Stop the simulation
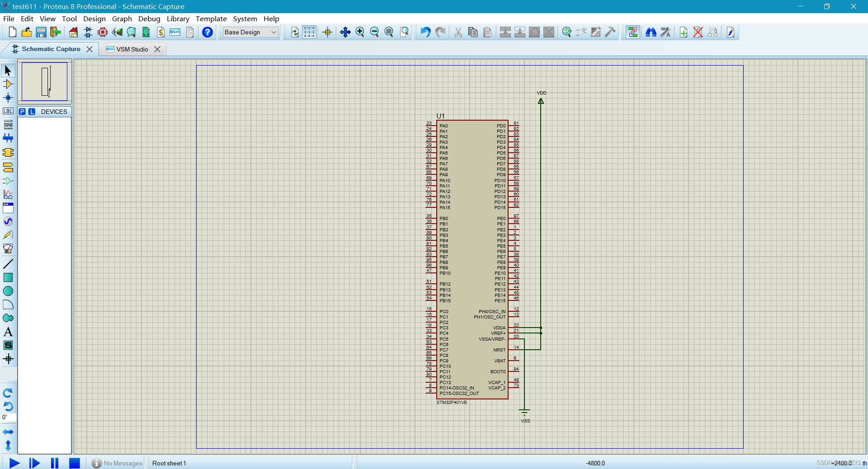868x469 pixels. (x=75, y=463)
